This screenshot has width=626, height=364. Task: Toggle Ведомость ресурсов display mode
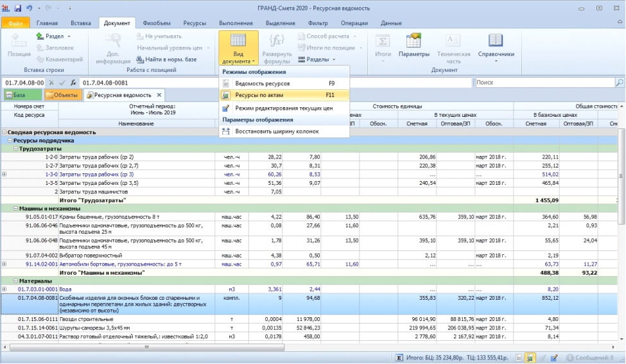(x=284, y=83)
